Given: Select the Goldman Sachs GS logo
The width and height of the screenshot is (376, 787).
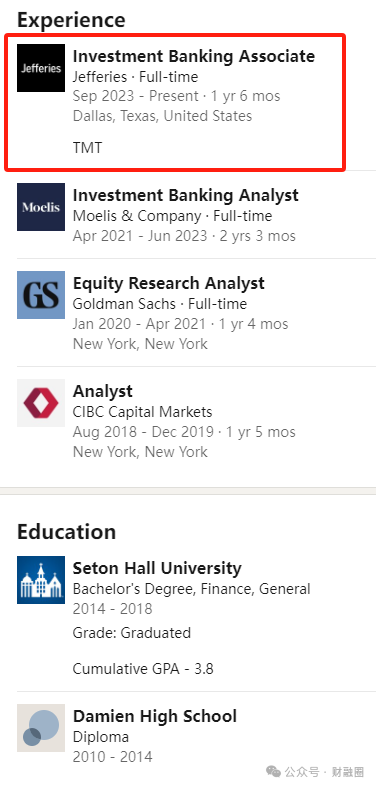Looking at the screenshot, I should click(x=41, y=295).
